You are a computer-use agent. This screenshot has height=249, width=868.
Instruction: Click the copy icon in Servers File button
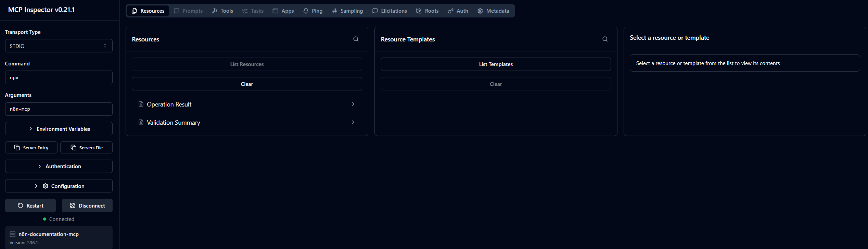click(x=74, y=148)
